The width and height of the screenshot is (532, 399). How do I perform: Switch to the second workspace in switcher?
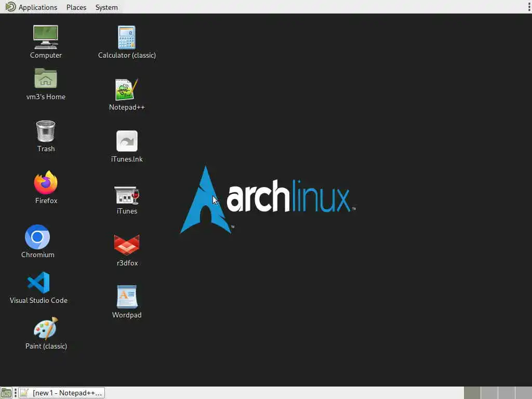(489, 393)
